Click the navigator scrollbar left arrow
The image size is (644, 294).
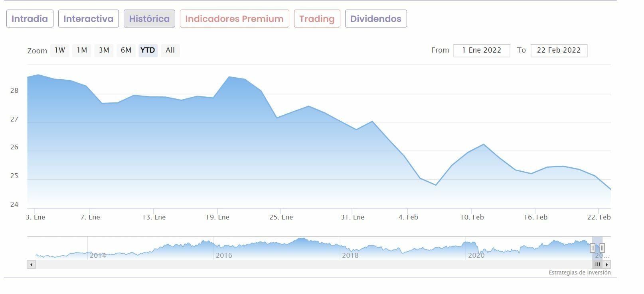pyautogui.click(x=31, y=265)
